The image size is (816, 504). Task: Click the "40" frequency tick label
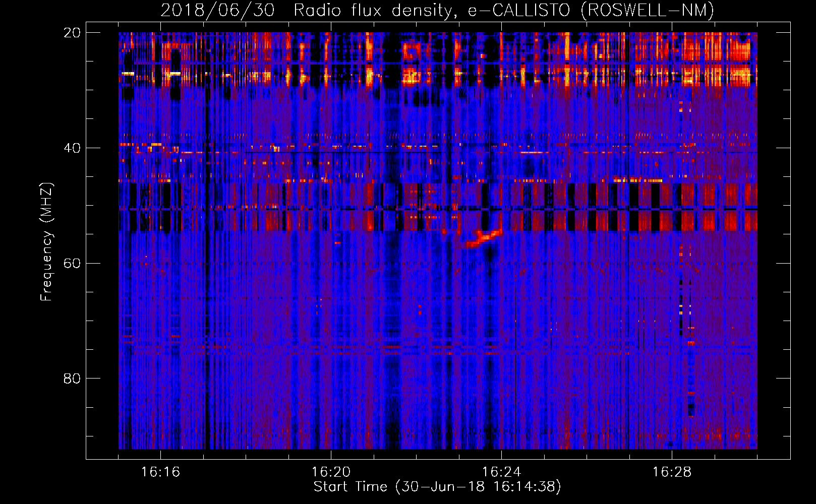coord(72,148)
